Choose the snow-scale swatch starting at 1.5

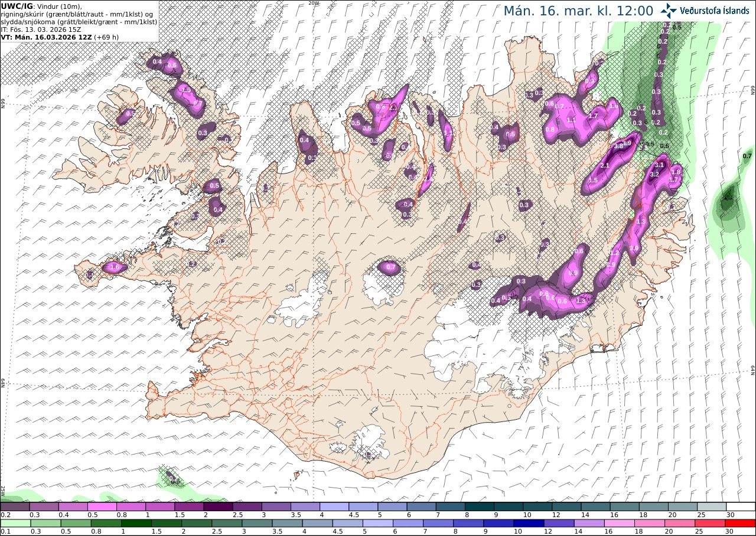[x=189, y=506]
